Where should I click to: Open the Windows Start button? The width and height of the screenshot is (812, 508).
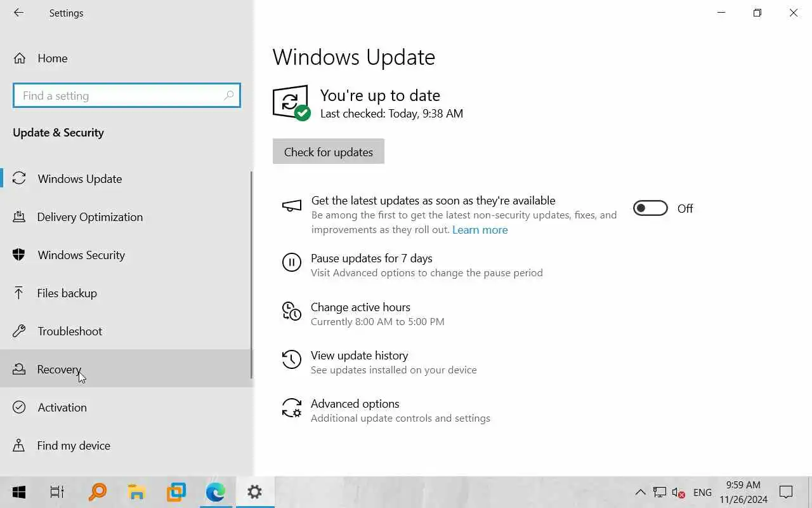pos(19,492)
